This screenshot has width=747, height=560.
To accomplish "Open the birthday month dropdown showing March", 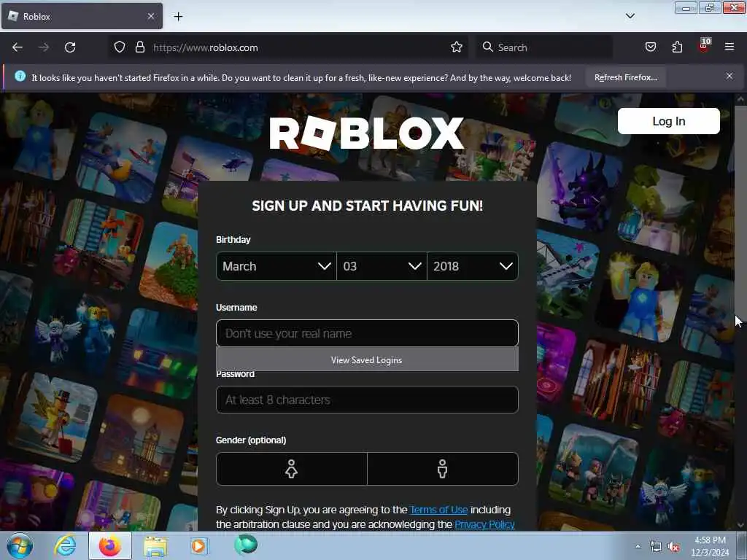I will [x=276, y=266].
